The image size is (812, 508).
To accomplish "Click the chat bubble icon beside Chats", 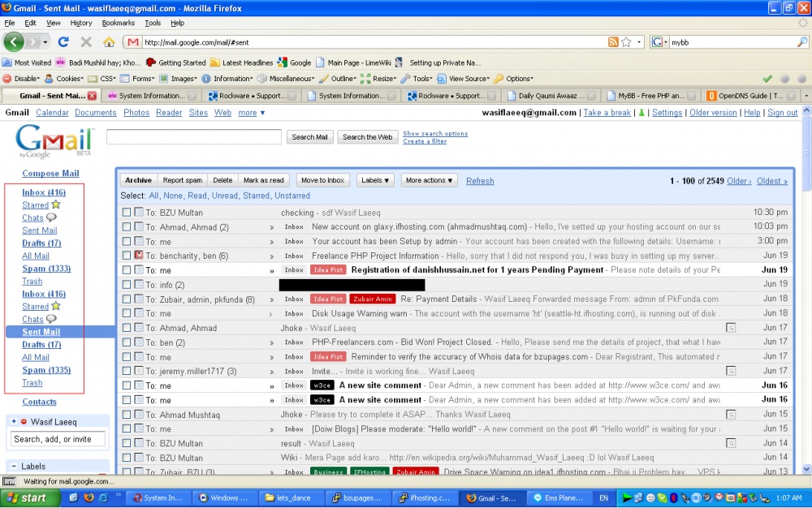I will point(52,217).
